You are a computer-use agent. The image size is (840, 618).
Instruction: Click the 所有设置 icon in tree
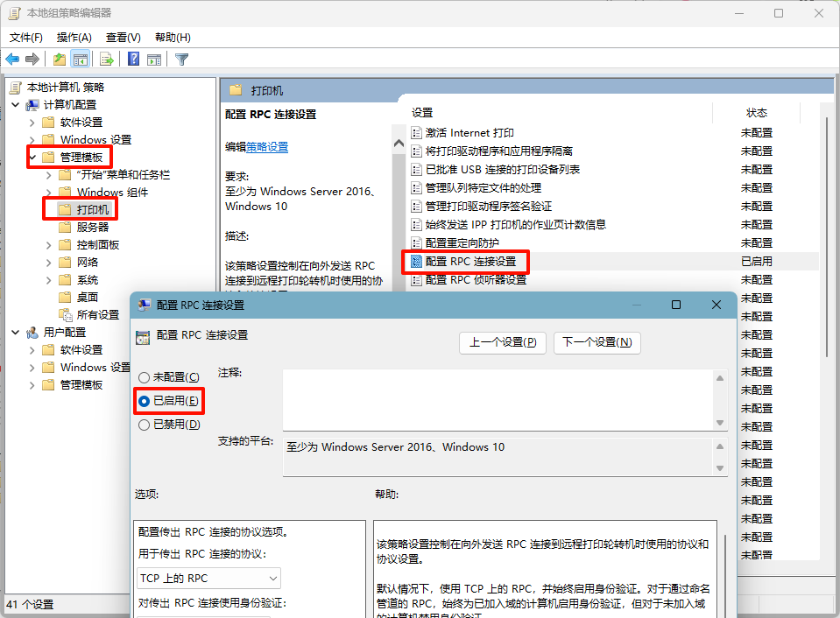coord(66,315)
